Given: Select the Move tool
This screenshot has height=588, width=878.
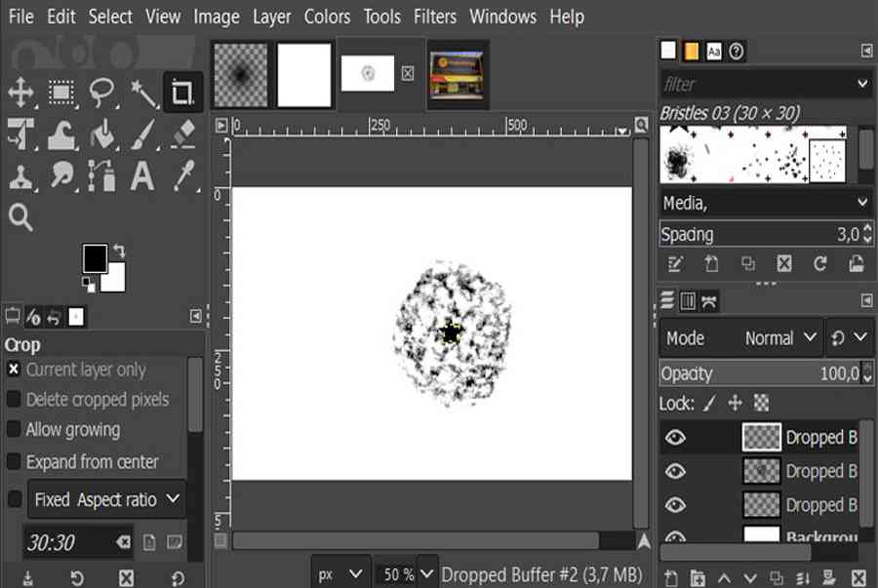Looking at the screenshot, I should [x=20, y=94].
